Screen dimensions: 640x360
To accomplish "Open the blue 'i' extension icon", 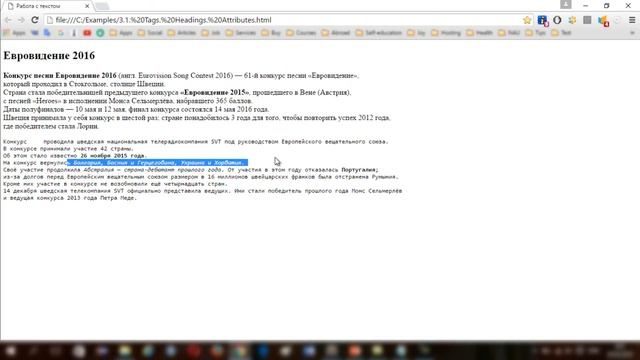I will [x=542, y=20].
